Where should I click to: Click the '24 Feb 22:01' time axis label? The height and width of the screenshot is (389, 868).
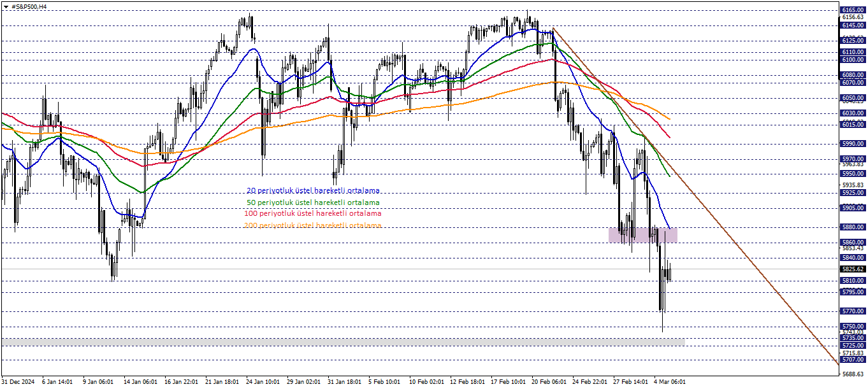[x=589, y=382]
